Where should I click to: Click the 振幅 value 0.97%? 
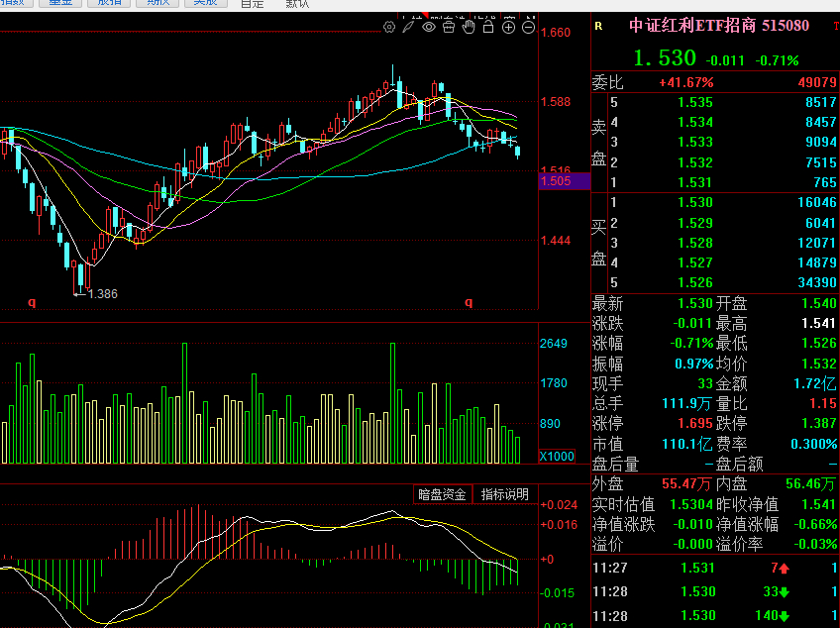(x=694, y=364)
